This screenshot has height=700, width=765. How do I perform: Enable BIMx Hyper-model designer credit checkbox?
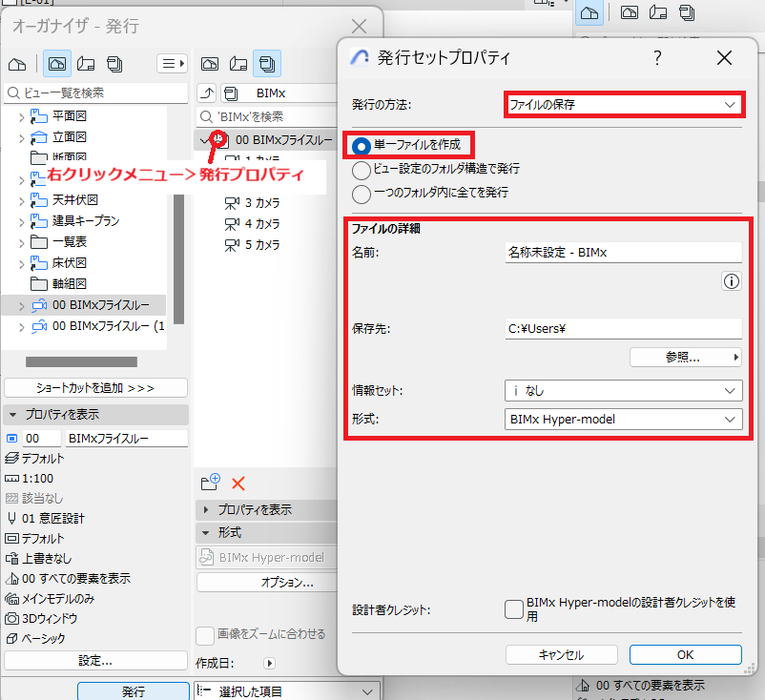[514, 609]
